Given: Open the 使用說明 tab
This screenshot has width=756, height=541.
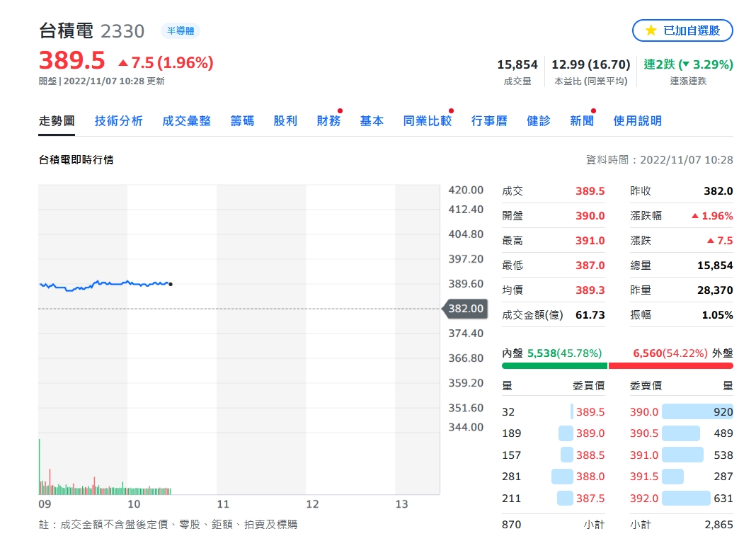Looking at the screenshot, I should click(637, 121).
